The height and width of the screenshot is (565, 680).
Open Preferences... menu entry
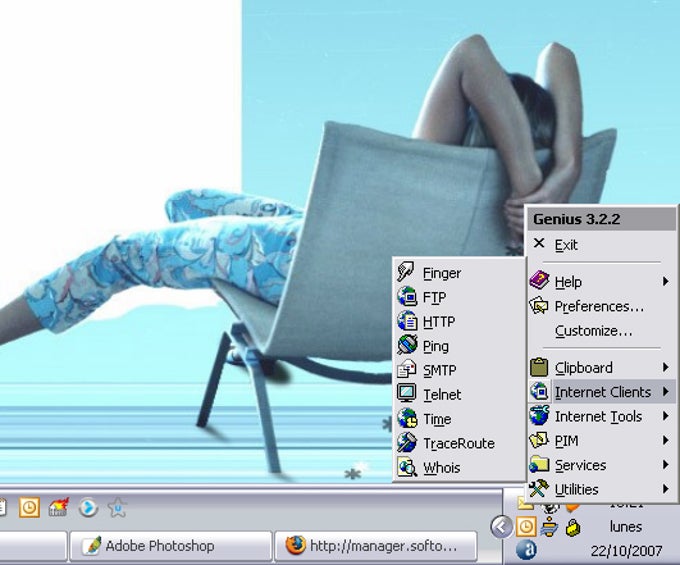(x=601, y=306)
